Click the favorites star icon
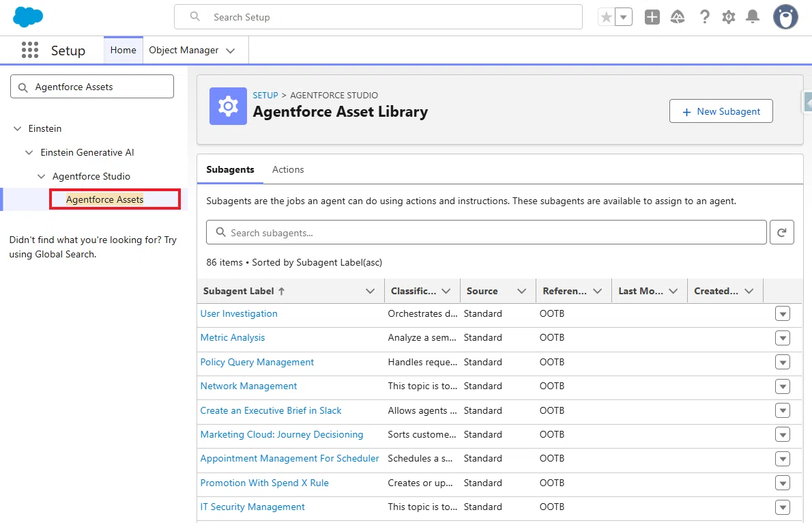 click(607, 17)
